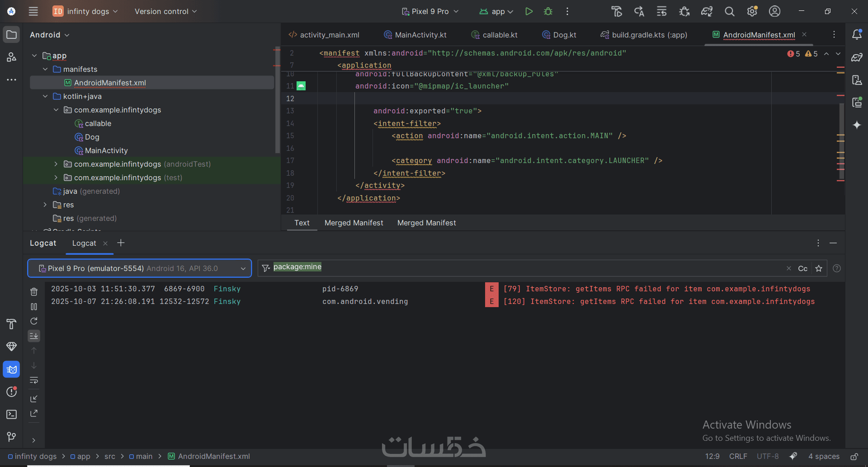Open the Git version control branch icon
The height and width of the screenshot is (467, 868).
[11, 437]
